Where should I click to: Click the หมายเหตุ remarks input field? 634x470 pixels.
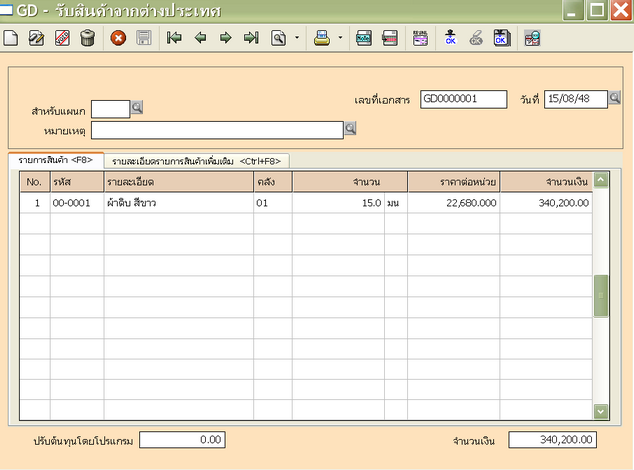coord(217,129)
